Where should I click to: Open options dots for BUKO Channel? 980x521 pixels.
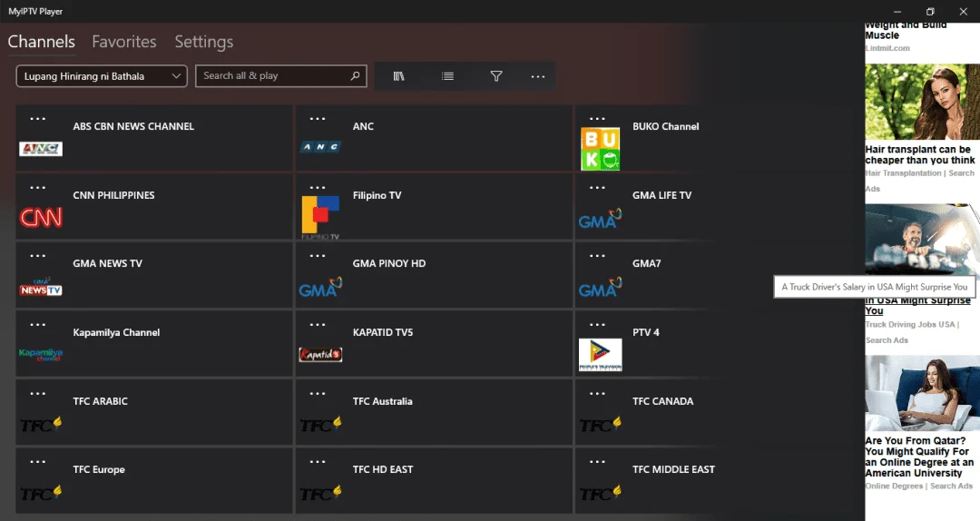[597, 119]
